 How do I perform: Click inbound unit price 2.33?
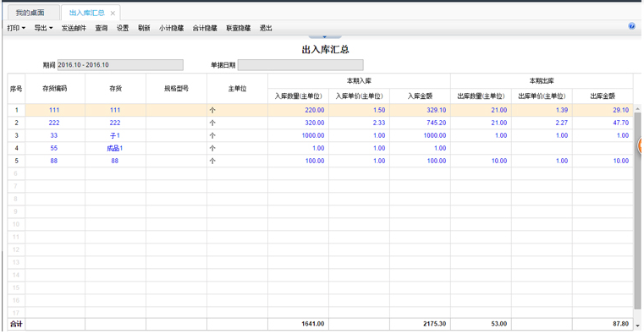pos(379,123)
